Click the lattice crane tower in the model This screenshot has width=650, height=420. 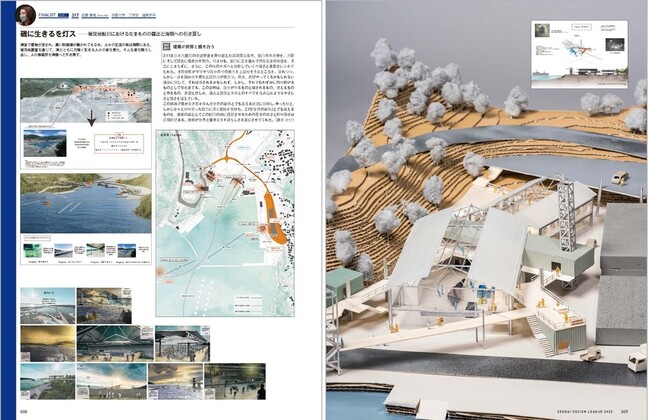click(x=566, y=214)
